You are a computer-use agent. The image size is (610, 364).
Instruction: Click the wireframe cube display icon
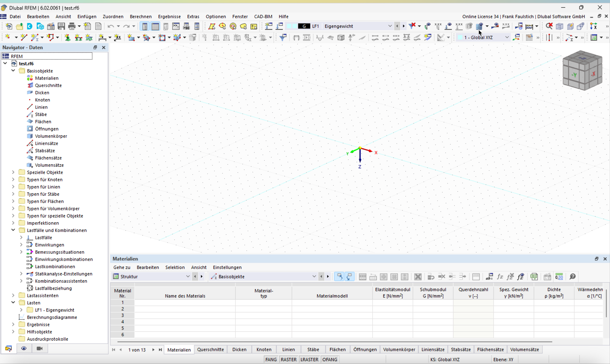point(559,26)
